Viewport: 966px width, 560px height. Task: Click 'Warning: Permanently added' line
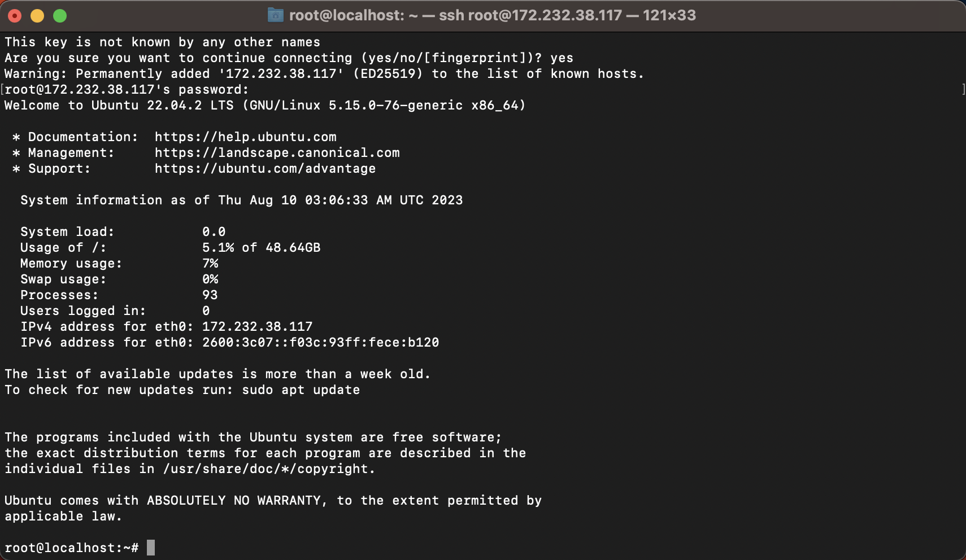pos(324,74)
